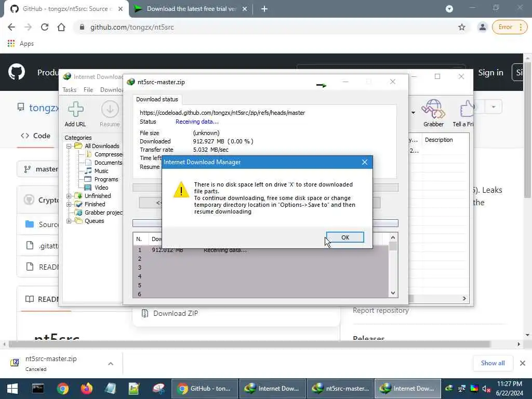This screenshot has width=532, height=399.
Task: Click connection row 1 Receiving data
Action: (x=261, y=250)
